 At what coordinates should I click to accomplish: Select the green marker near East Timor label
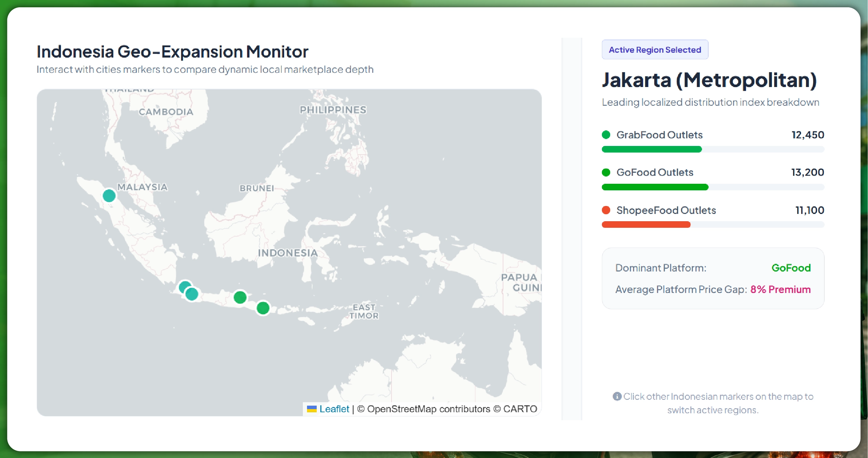click(263, 308)
